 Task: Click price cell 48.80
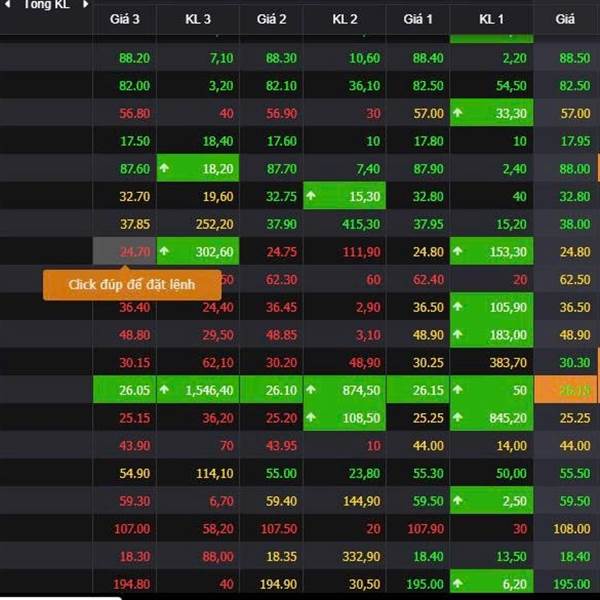[x=124, y=334]
